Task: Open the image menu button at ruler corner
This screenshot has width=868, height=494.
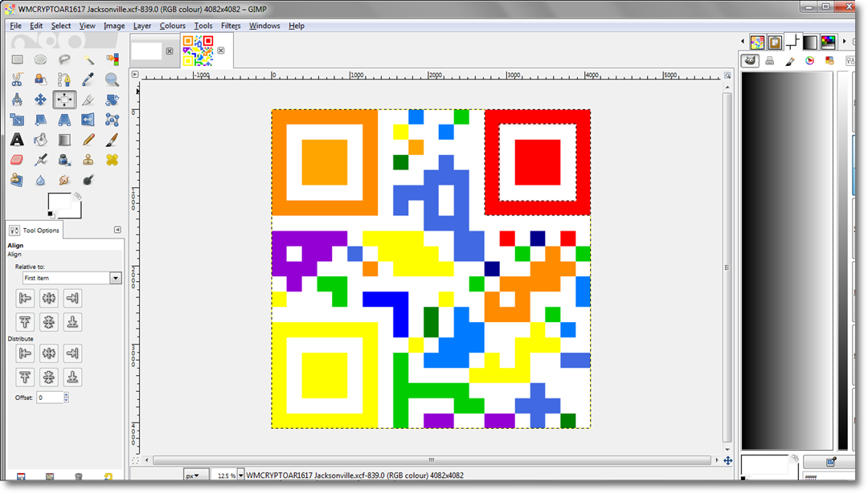Action: tap(135, 74)
